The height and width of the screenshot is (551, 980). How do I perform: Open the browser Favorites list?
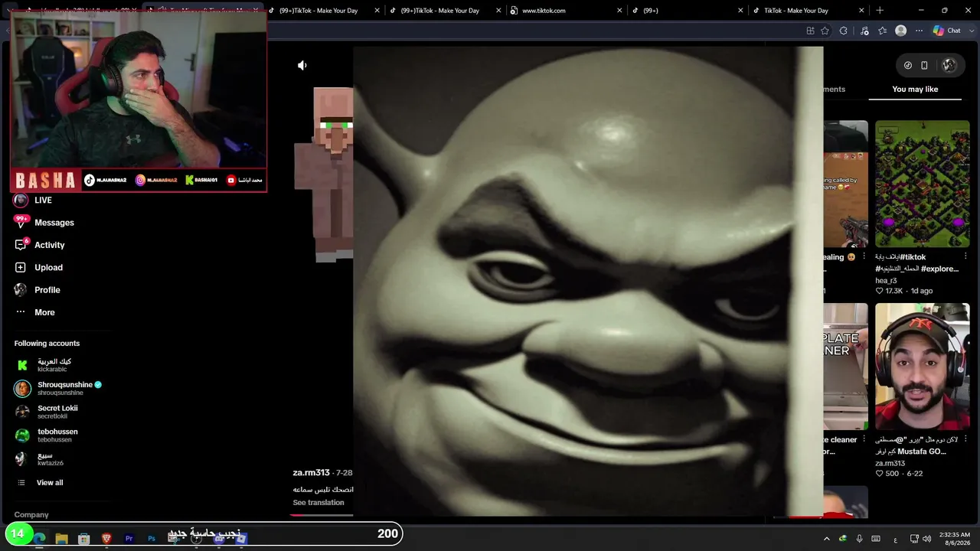click(x=883, y=31)
